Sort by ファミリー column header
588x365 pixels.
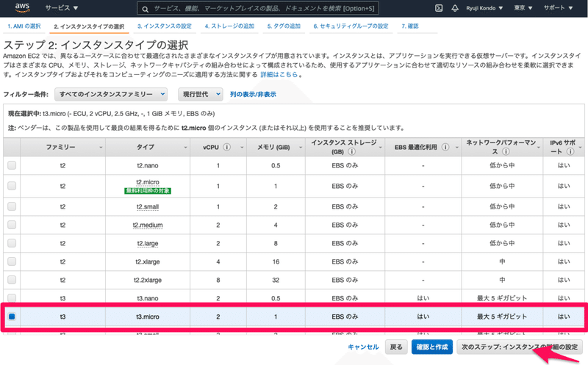point(62,148)
